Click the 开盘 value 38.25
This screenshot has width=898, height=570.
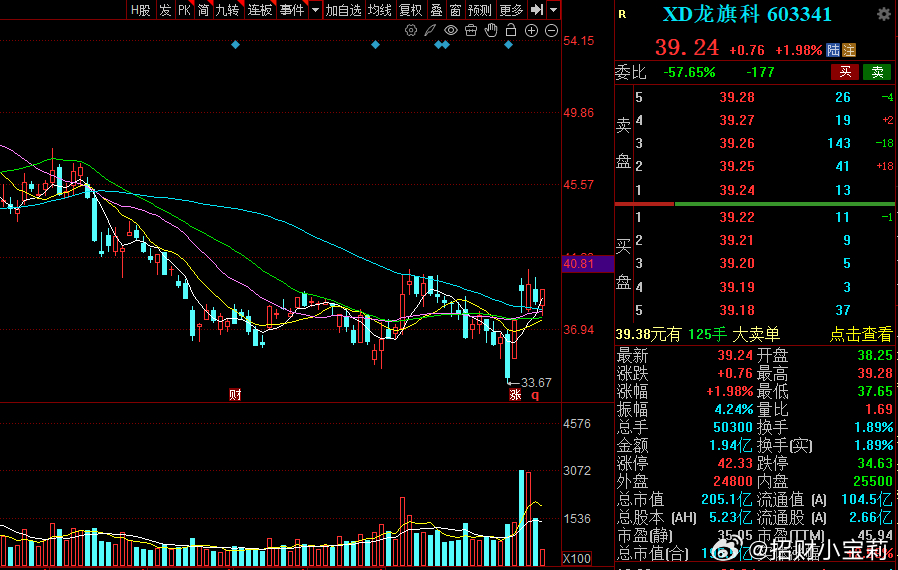coord(875,355)
